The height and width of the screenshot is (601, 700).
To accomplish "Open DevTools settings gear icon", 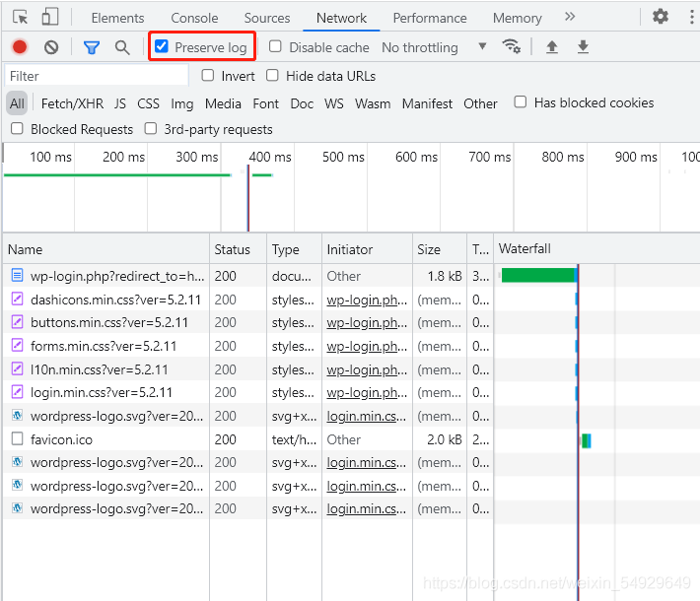I will (x=661, y=17).
